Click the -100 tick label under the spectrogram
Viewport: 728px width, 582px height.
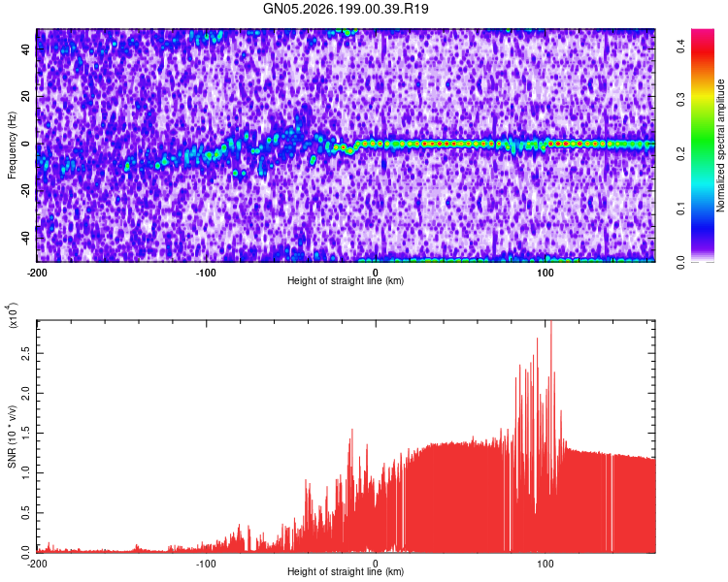[205, 273]
